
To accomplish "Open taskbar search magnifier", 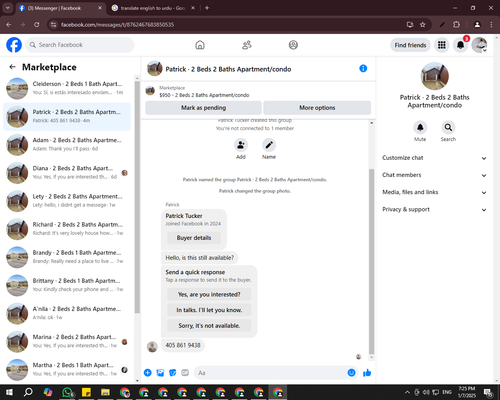I will tap(28, 392).
